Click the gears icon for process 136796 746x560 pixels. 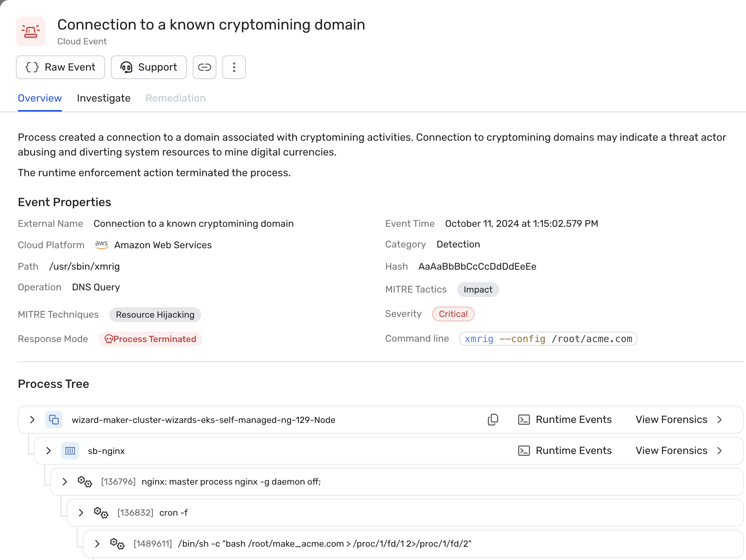tap(85, 482)
